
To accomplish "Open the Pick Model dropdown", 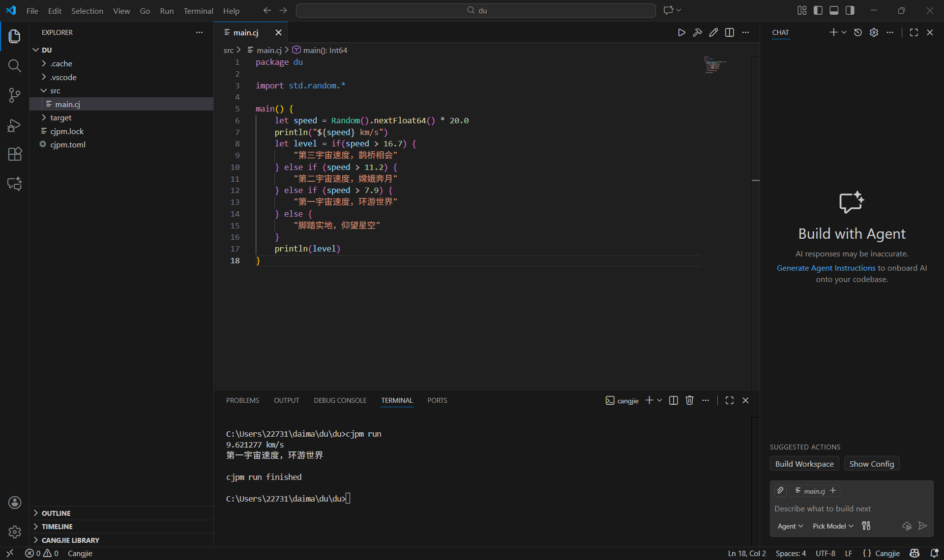I will [x=833, y=526].
